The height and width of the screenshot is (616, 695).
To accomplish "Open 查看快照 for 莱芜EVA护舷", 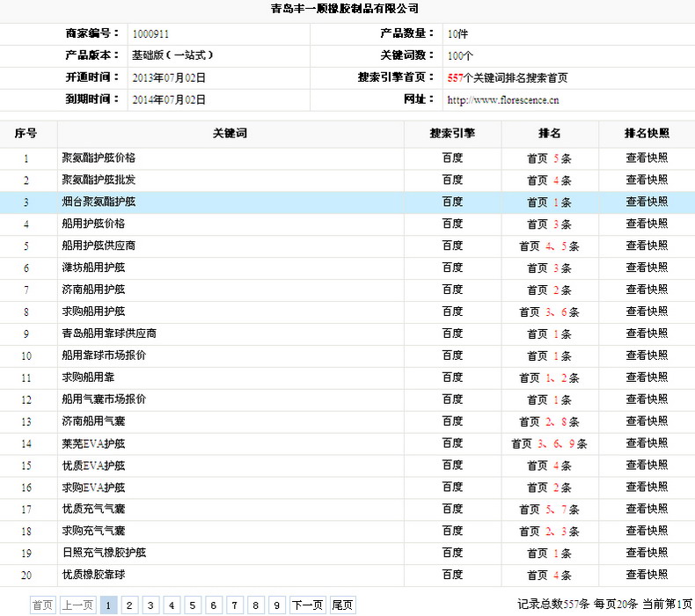I will (647, 443).
